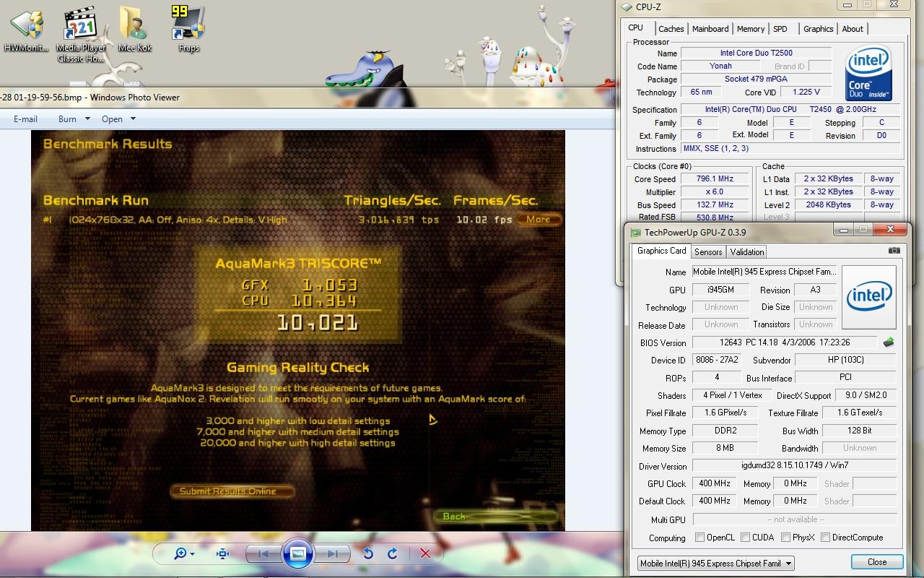The image size is (924, 578).
Task: Open the zoom dropdown arrow in Photo Viewer
Action: click(192, 554)
